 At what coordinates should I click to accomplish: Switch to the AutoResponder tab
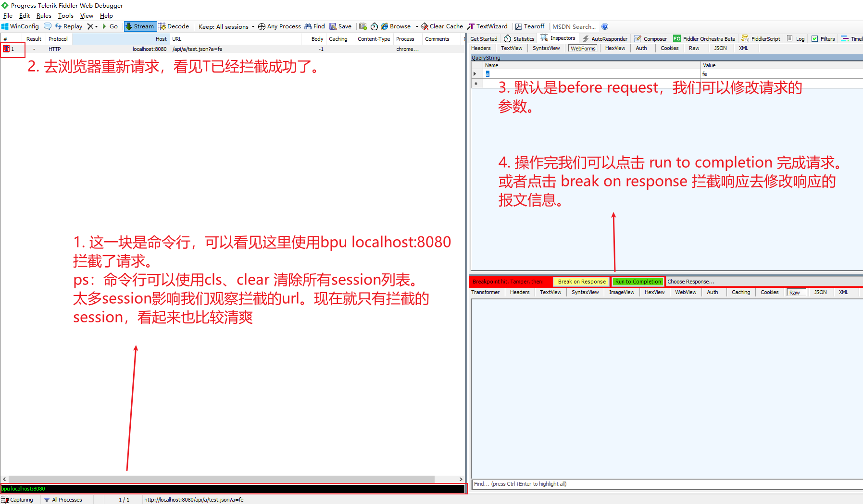coord(605,39)
